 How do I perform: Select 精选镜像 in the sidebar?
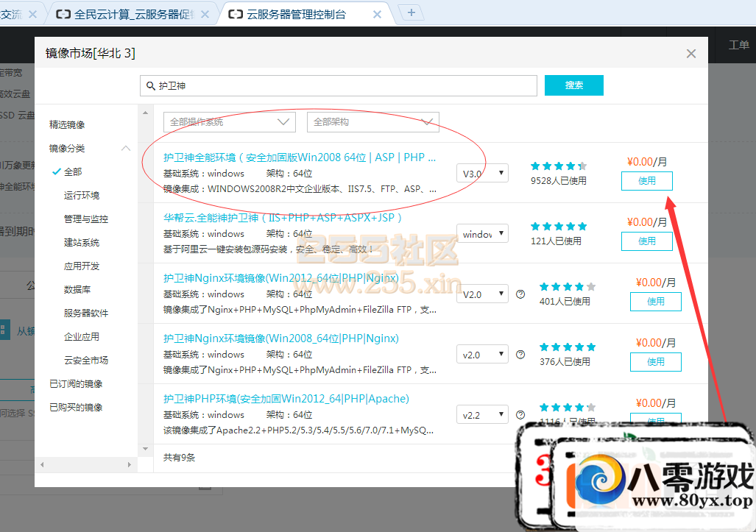pos(67,125)
